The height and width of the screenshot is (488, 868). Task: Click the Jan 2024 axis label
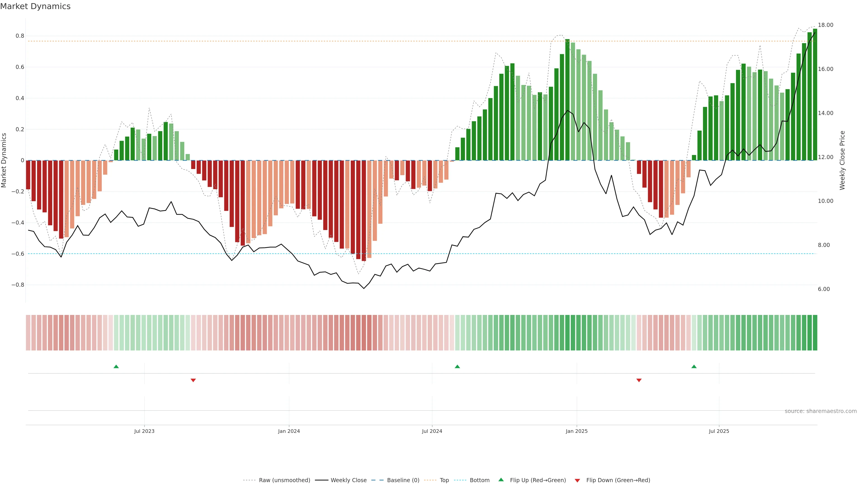pos(289,431)
